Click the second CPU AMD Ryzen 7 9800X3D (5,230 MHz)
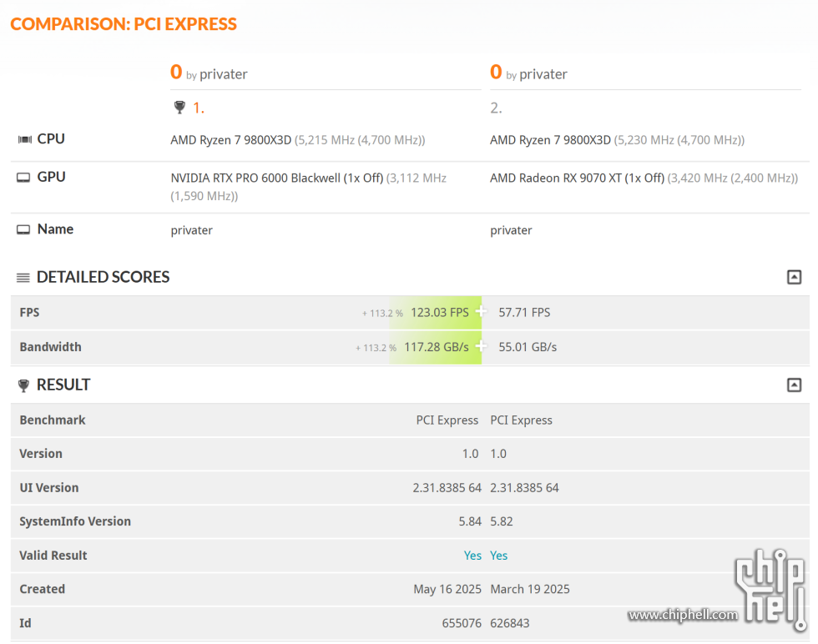The width and height of the screenshot is (818, 644). 617,140
